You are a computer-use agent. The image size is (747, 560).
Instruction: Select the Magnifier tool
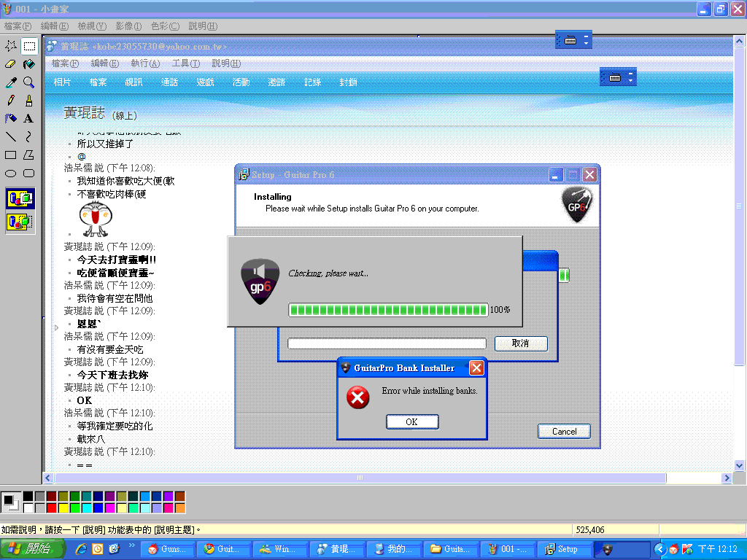29,82
